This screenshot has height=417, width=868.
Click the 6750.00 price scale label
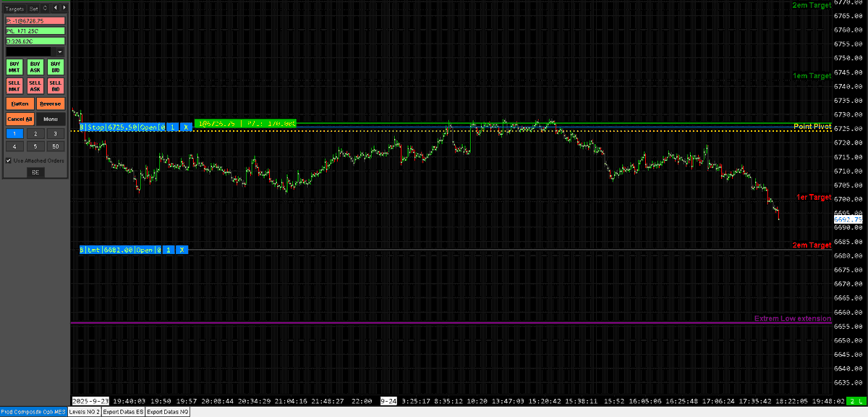click(848, 58)
